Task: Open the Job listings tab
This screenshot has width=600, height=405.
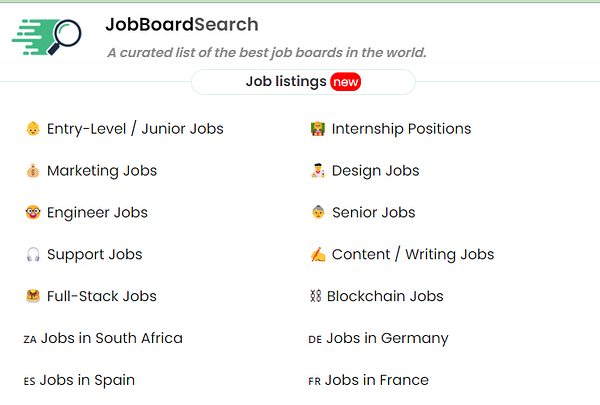Action: (286, 82)
